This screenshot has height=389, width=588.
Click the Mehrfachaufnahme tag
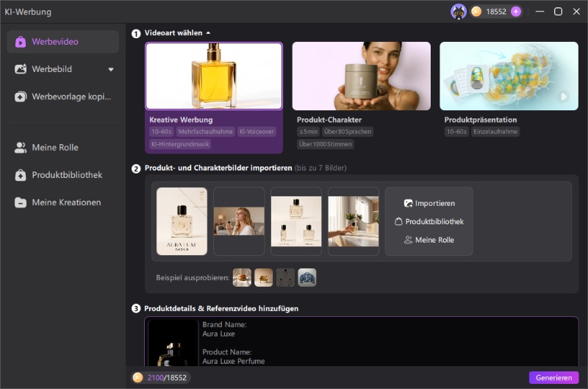click(x=206, y=132)
